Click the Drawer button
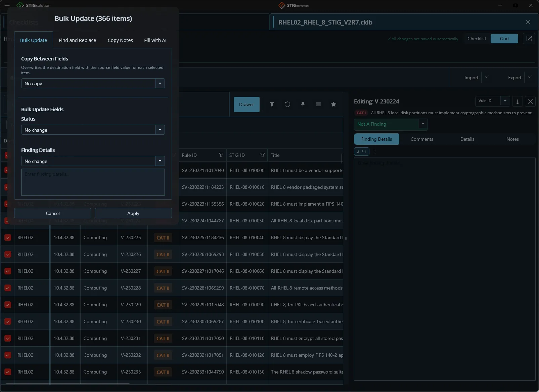539x392 pixels. point(246,104)
